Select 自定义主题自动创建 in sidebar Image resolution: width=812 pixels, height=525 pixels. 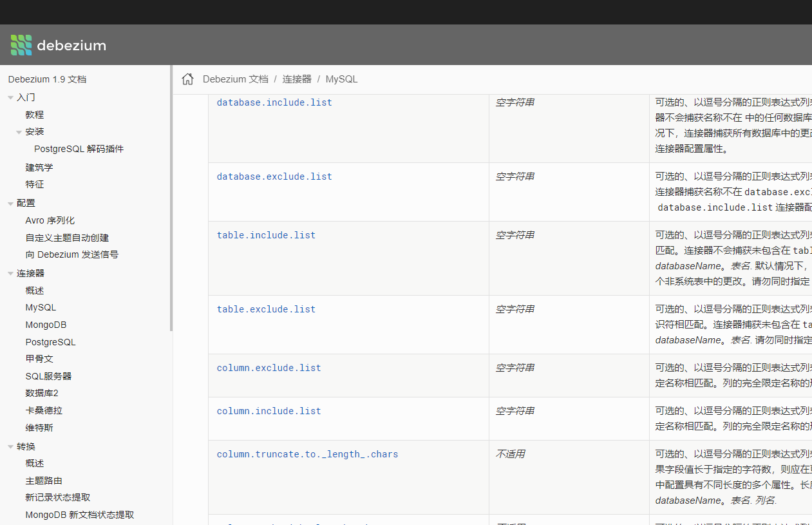pos(68,238)
